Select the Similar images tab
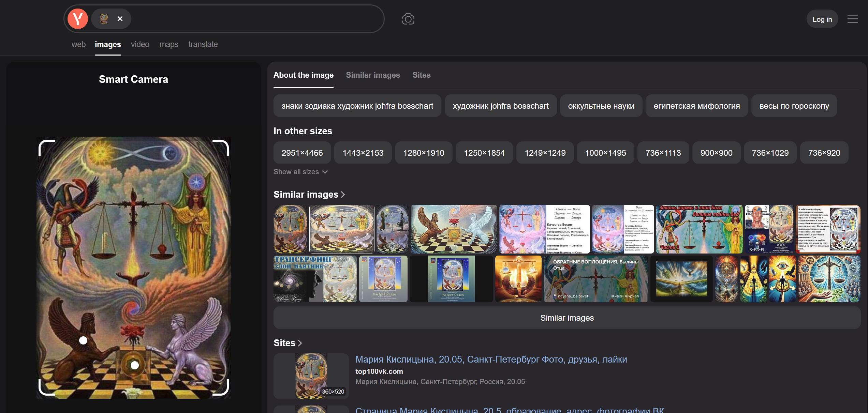The height and width of the screenshot is (413, 868). [373, 75]
